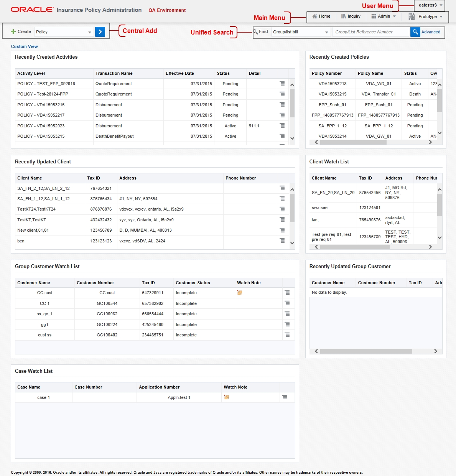The image size is (456, 476).
Task: Open row menu icon for VDA15052023 Disbursement
Action: click(282, 125)
